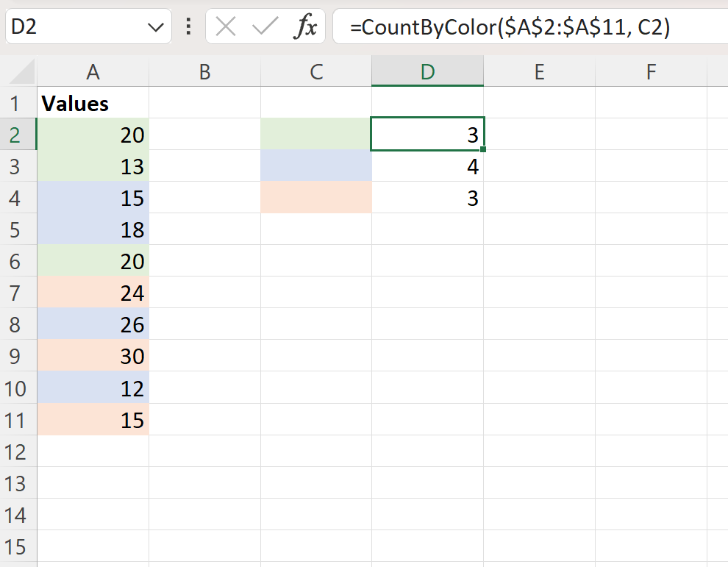The image size is (728, 567).
Task: Select column E header
Action: [540, 71]
